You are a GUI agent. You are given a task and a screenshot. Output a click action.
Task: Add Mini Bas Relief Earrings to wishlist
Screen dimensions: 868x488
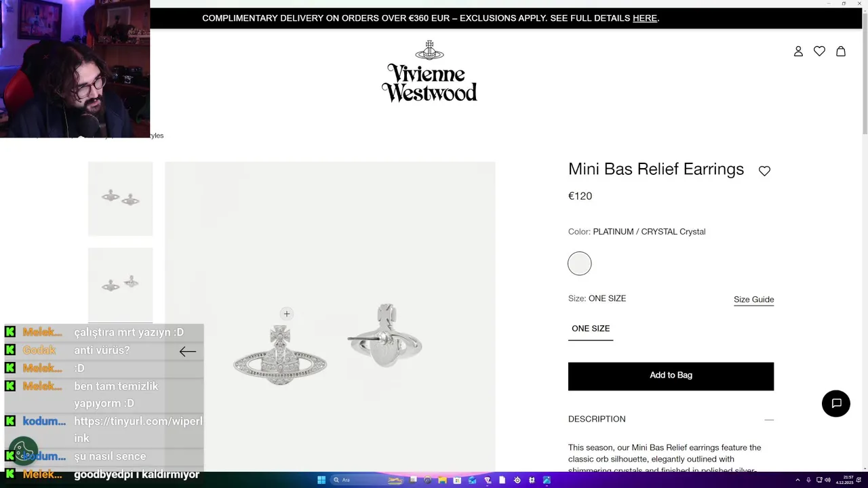coord(764,171)
